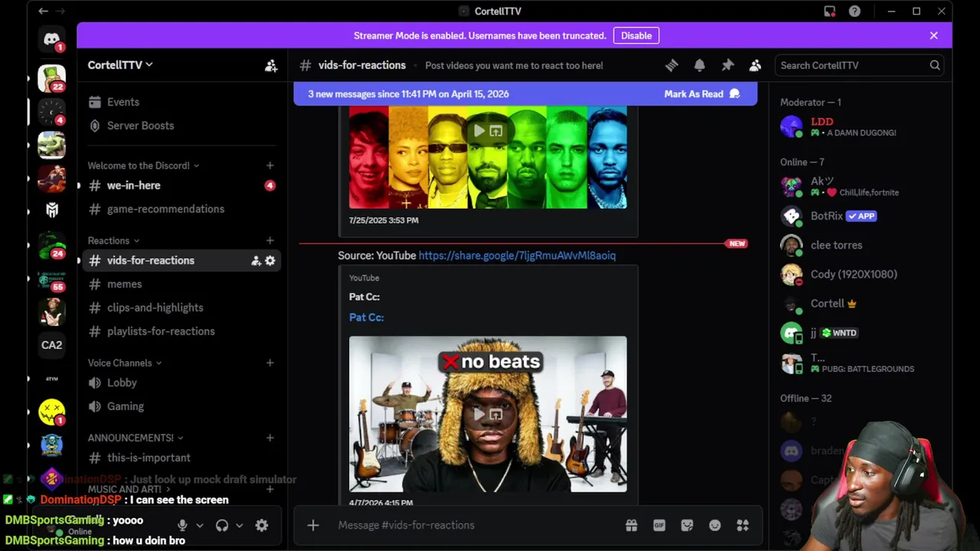The height and width of the screenshot is (551, 980).
Task: Play the rainbow rappers video thumbnail
Action: [488, 157]
